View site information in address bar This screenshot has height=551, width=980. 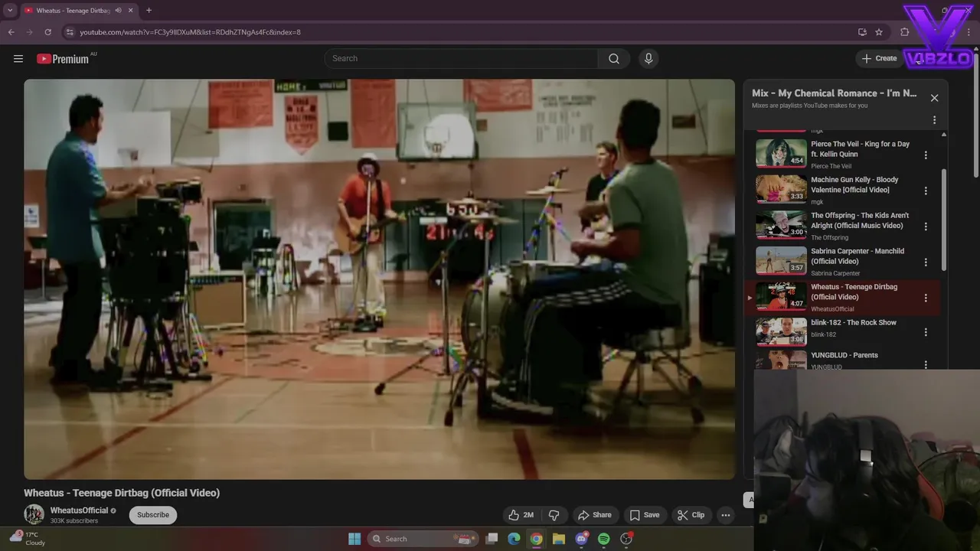(70, 32)
